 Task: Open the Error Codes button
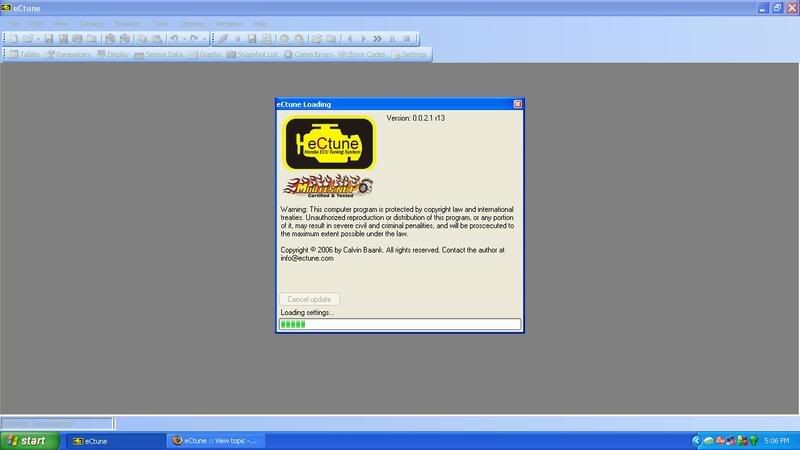[x=362, y=54]
